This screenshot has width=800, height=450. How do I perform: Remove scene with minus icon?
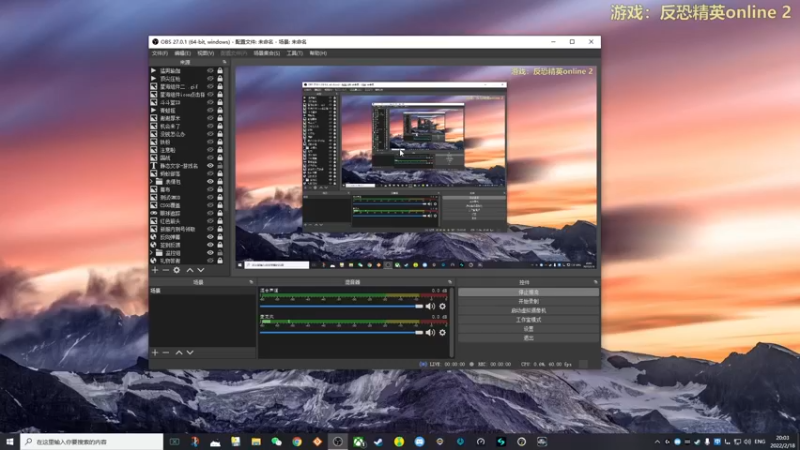pos(165,353)
